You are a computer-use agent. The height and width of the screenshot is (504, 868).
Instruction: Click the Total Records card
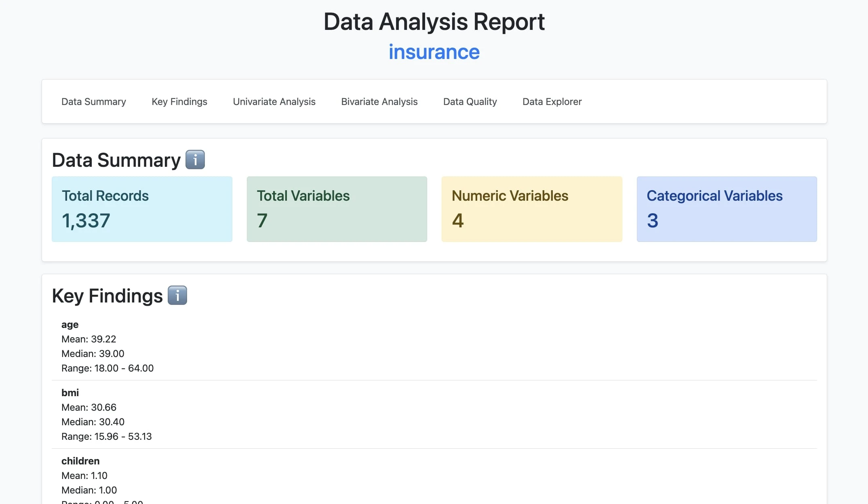[x=142, y=209]
